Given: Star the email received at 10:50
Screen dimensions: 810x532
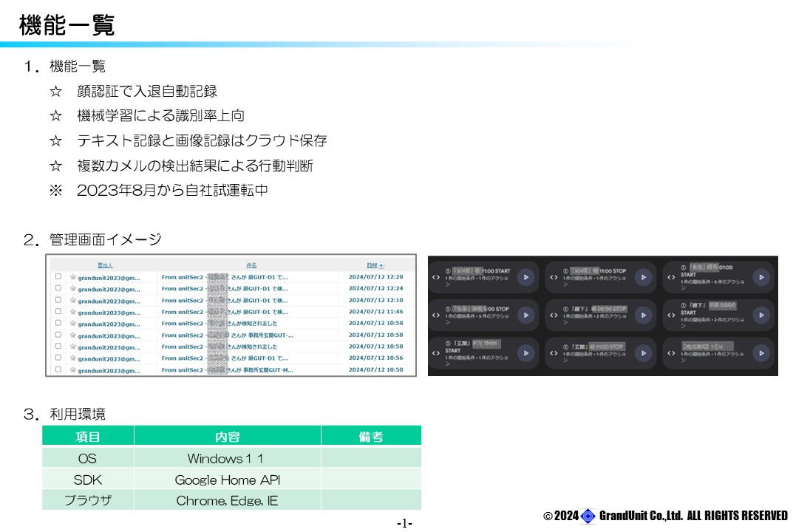Looking at the screenshot, I should coord(72,370).
